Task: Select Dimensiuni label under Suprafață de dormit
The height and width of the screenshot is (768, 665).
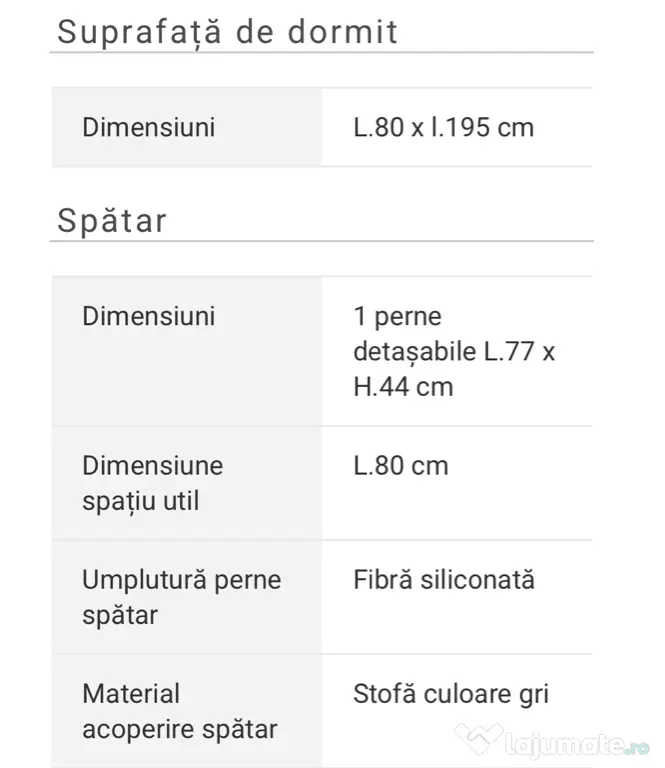Action: coord(148,127)
